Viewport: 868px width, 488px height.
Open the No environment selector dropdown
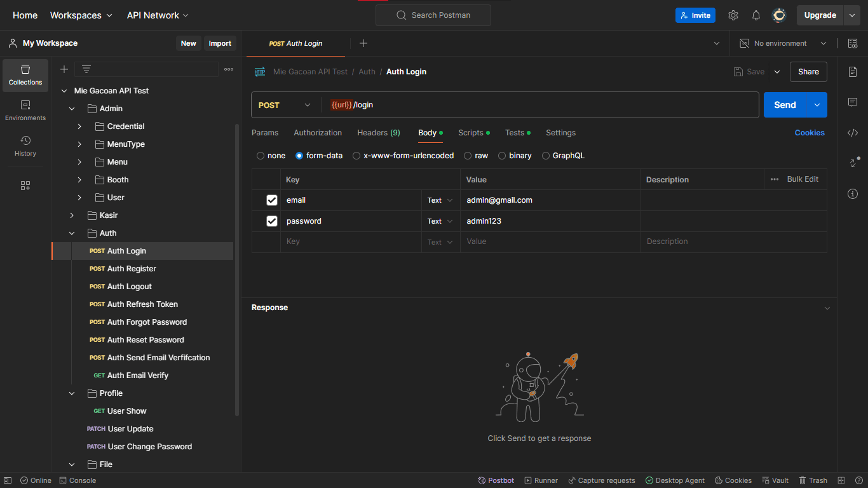[x=783, y=43]
